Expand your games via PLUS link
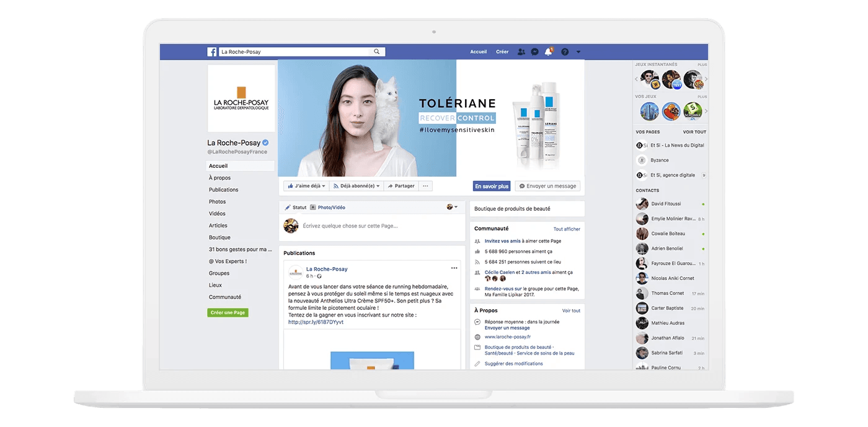868x427 pixels. (702, 97)
